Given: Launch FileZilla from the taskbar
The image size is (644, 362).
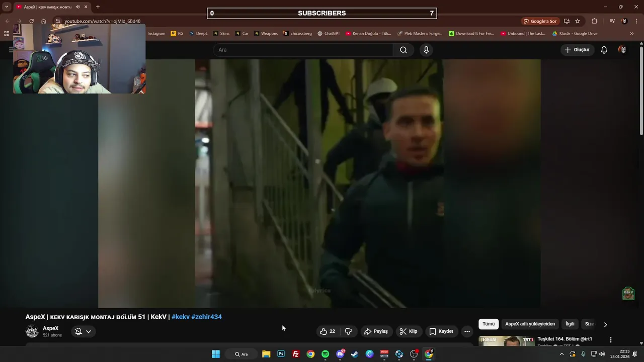Looking at the screenshot, I should tap(296, 354).
